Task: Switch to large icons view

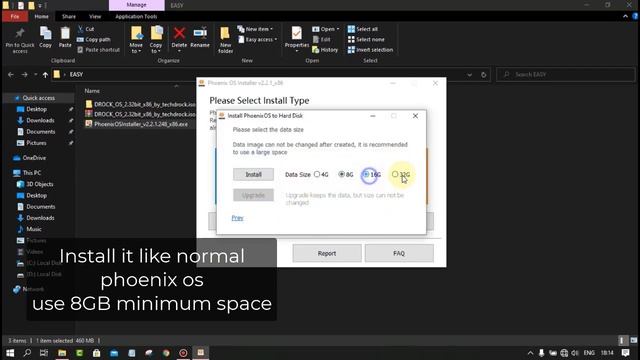Action: pos(633,340)
